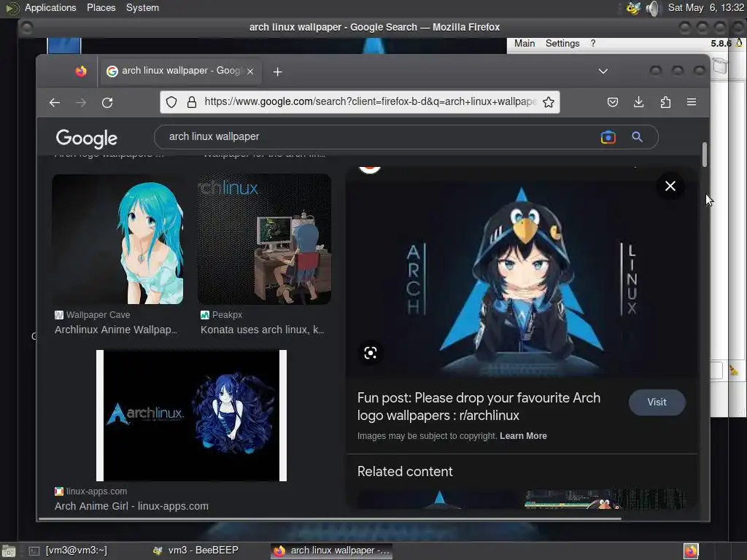
Task: Open the Downloads toolbar icon
Action: pos(639,102)
